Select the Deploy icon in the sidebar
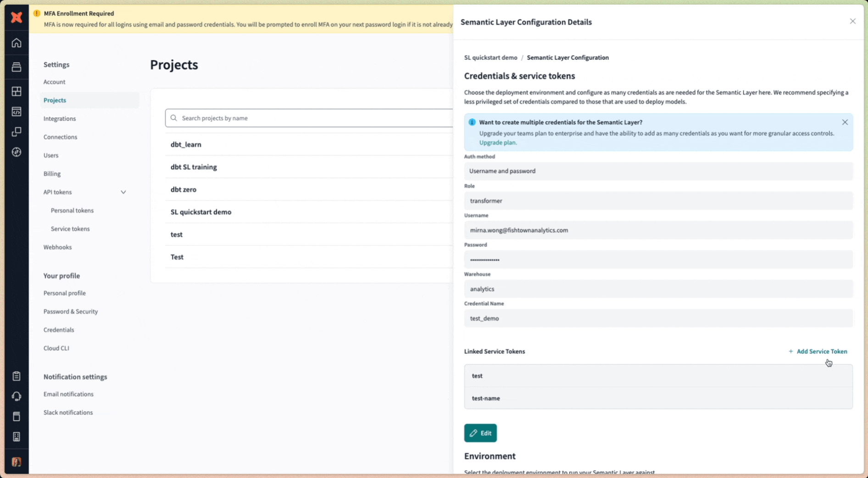Viewport: 868px width, 478px height. (17, 67)
